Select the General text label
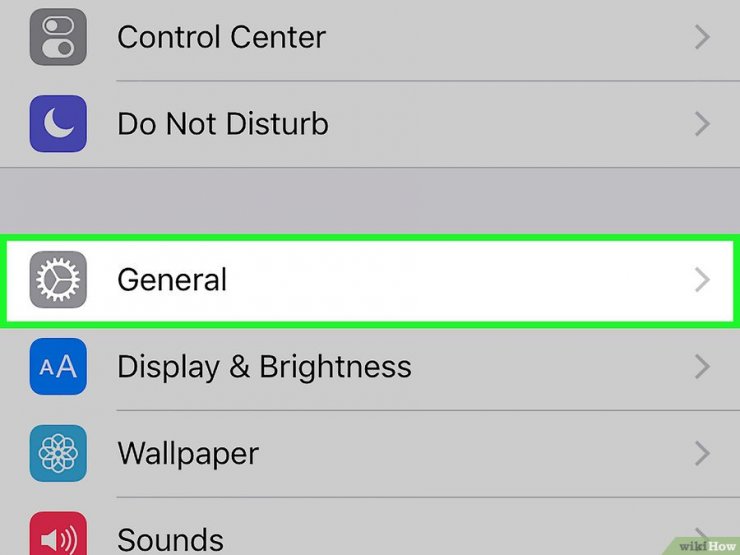 tap(172, 279)
